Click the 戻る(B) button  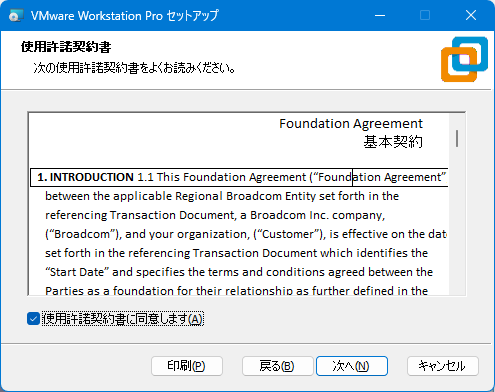coord(277,366)
